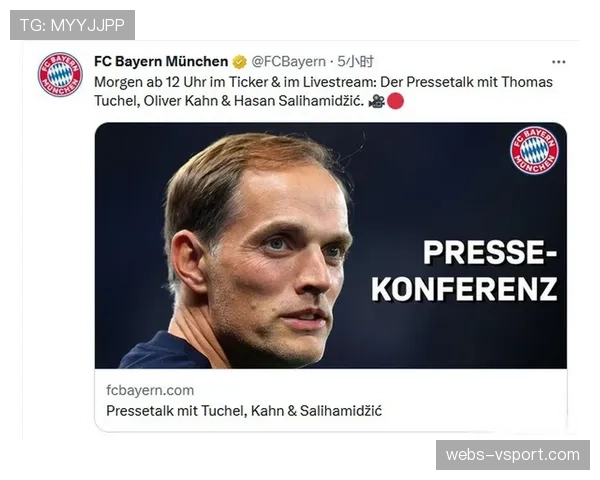Screen dimensions: 600x480
Task: Open the @FCBayern handle link
Action: click(x=289, y=62)
